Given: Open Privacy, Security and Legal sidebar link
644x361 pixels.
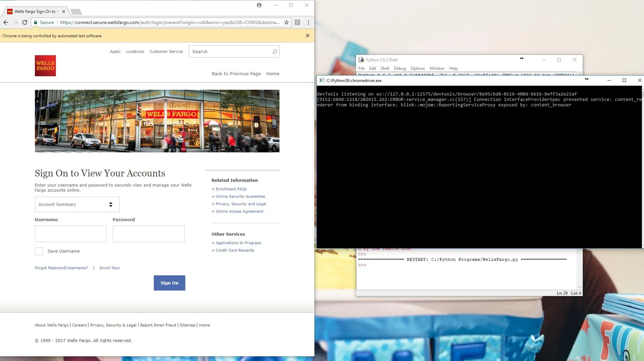Looking at the screenshot, I should pyautogui.click(x=241, y=204).
